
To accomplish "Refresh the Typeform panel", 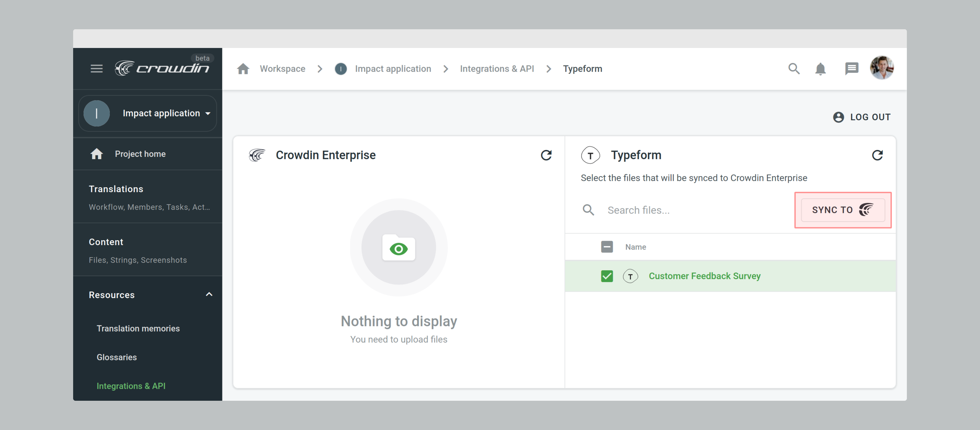I will point(877,155).
